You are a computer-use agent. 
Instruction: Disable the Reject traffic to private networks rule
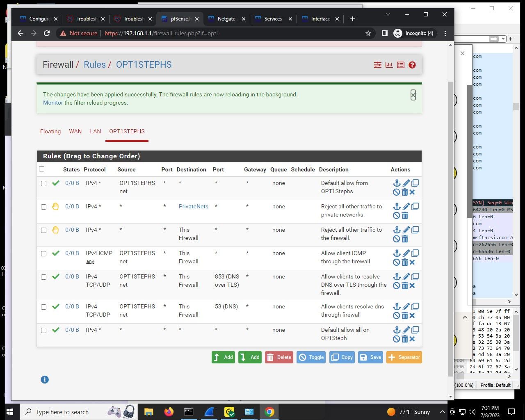coord(396,216)
